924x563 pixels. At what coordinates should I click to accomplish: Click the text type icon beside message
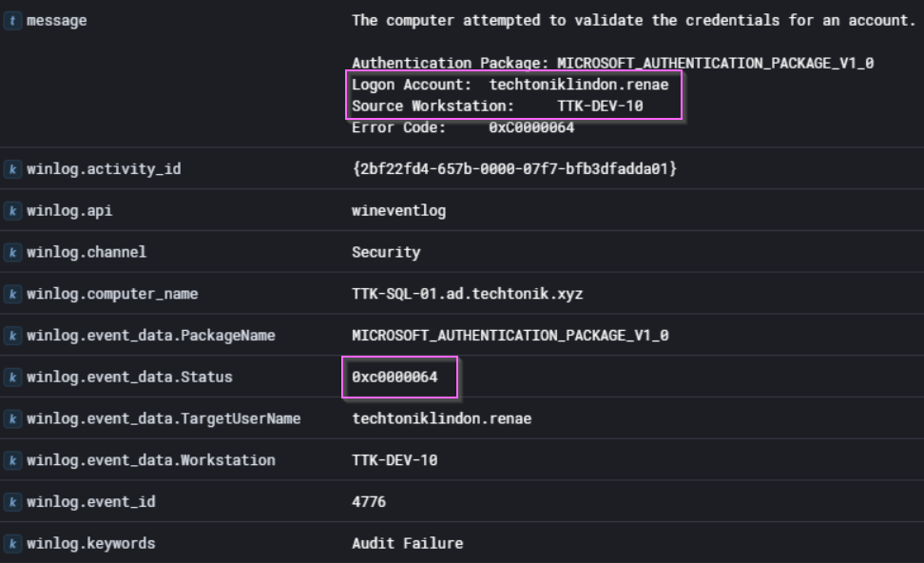click(13, 21)
